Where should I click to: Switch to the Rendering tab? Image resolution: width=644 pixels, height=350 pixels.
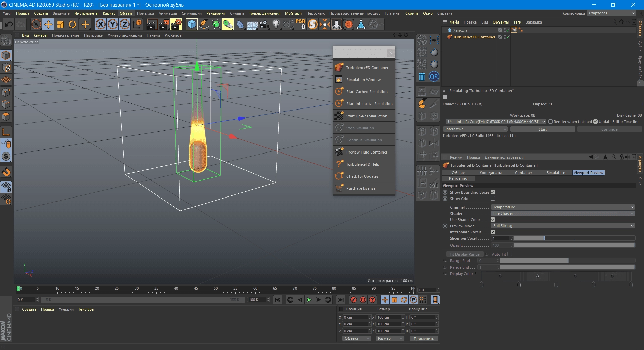458,178
